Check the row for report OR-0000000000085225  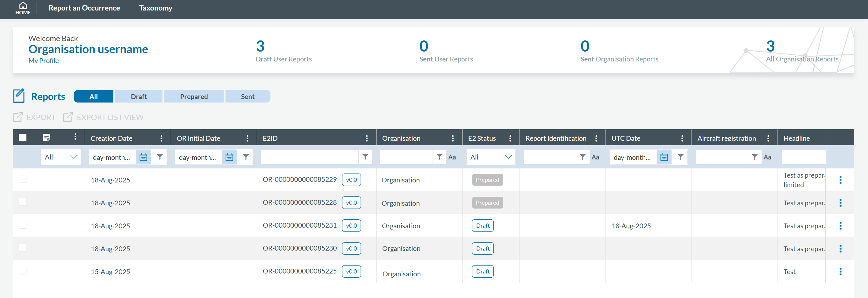[x=23, y=271]
